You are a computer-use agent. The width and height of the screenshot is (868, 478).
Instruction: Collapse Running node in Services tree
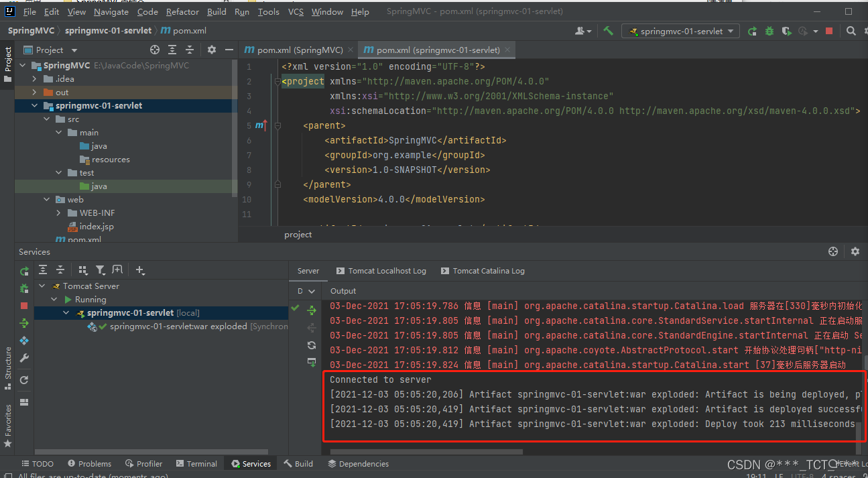(54, 300)
